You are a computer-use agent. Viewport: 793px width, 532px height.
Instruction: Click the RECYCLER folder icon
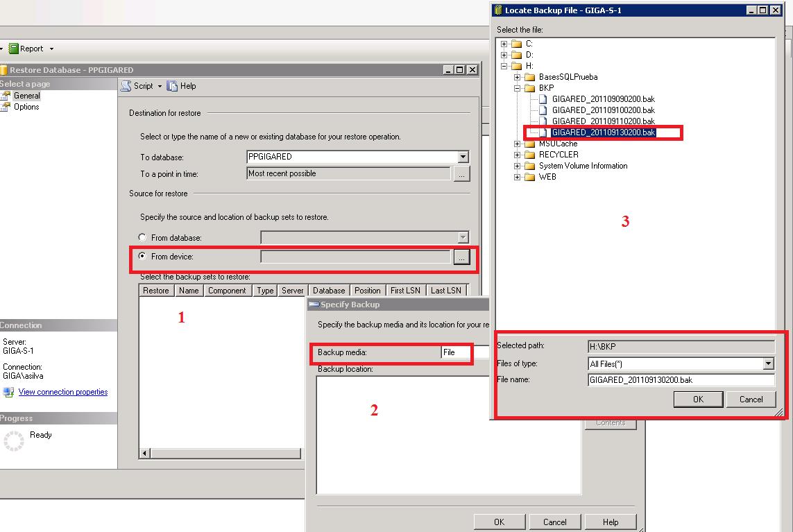point(531,155)
